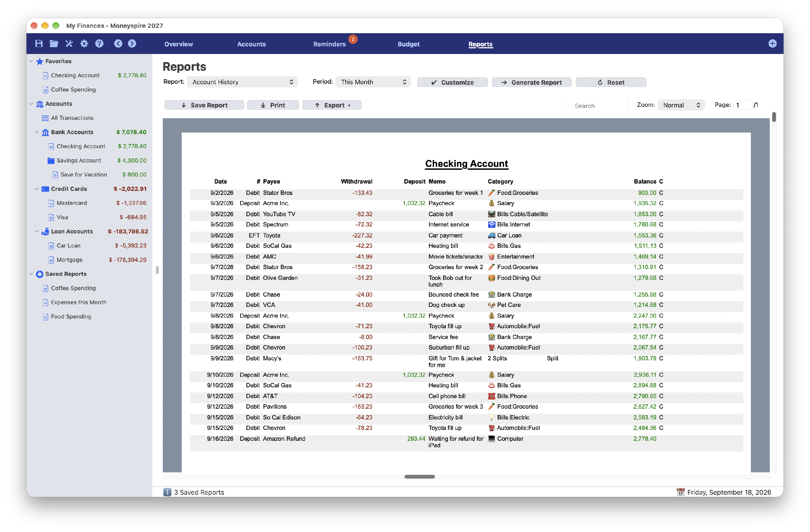Click Save Report

tap(204, 105)
